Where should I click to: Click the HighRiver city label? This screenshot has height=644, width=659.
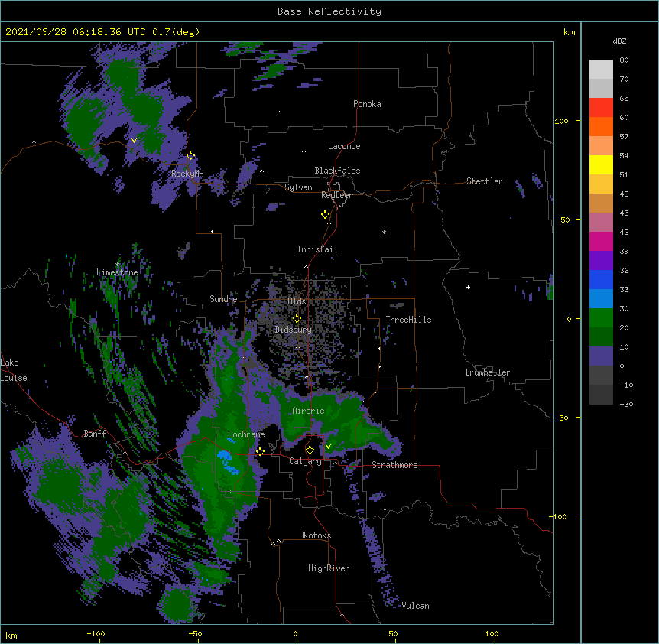(x=329, y=568)
